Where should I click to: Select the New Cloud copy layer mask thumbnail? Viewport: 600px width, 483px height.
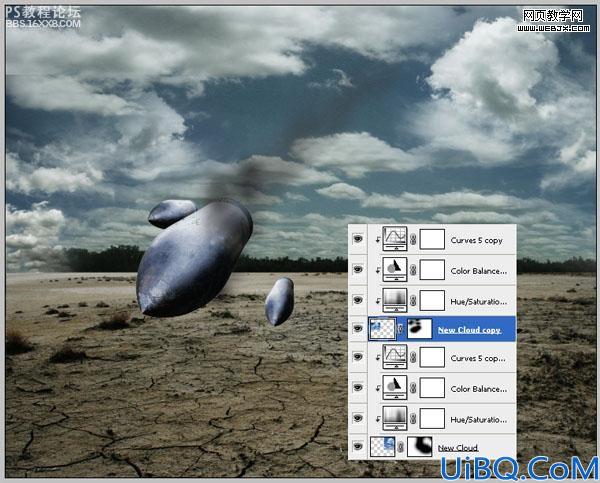tap(419, 328)
